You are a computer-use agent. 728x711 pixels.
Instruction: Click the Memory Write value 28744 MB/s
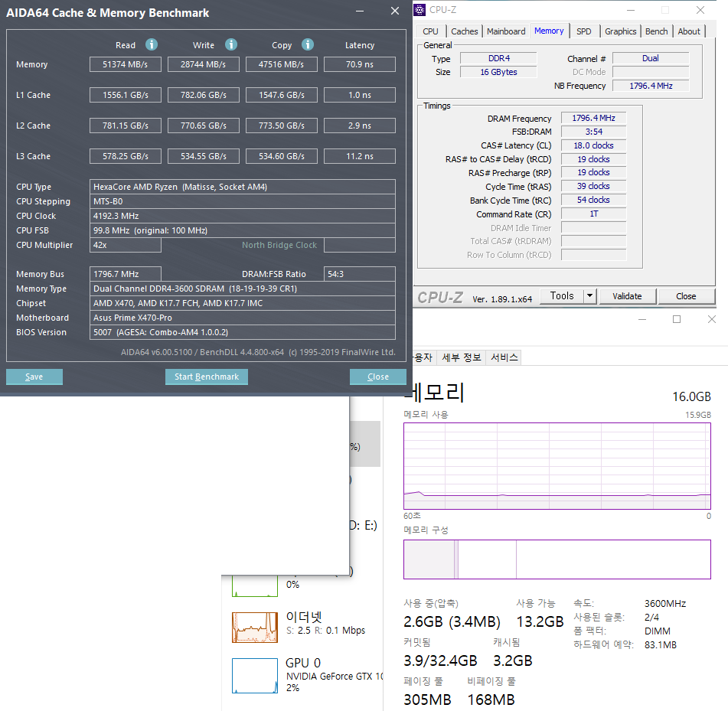(x=204, y=64)
